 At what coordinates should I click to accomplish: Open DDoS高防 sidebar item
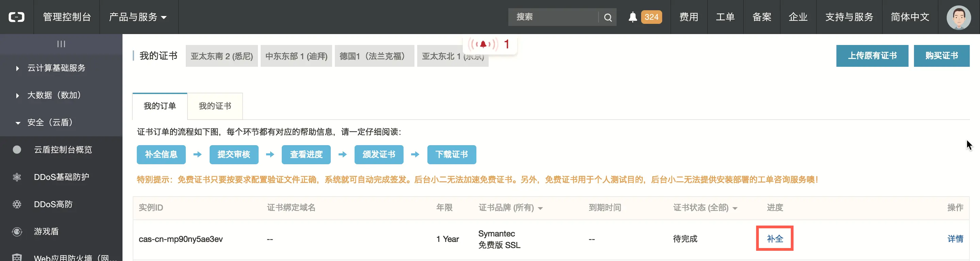point(53,204)
